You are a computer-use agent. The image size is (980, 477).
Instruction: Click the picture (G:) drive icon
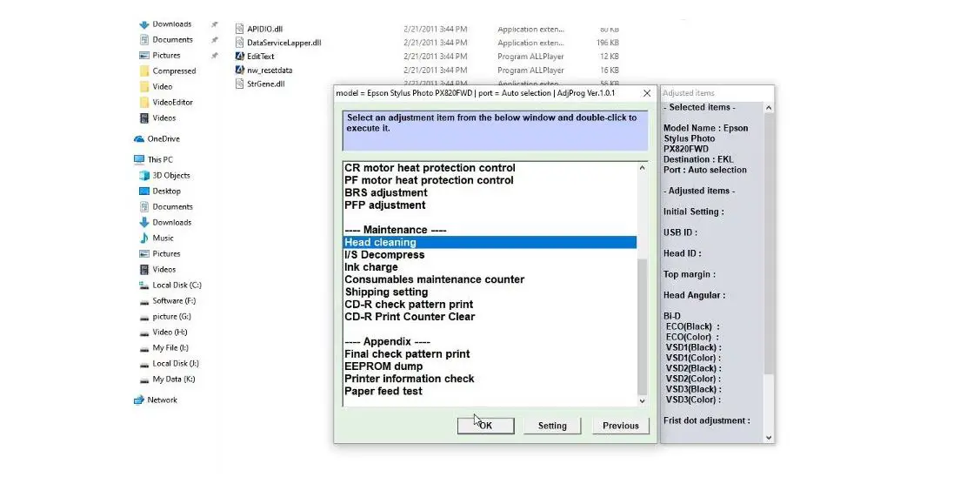tap(144, 317)
